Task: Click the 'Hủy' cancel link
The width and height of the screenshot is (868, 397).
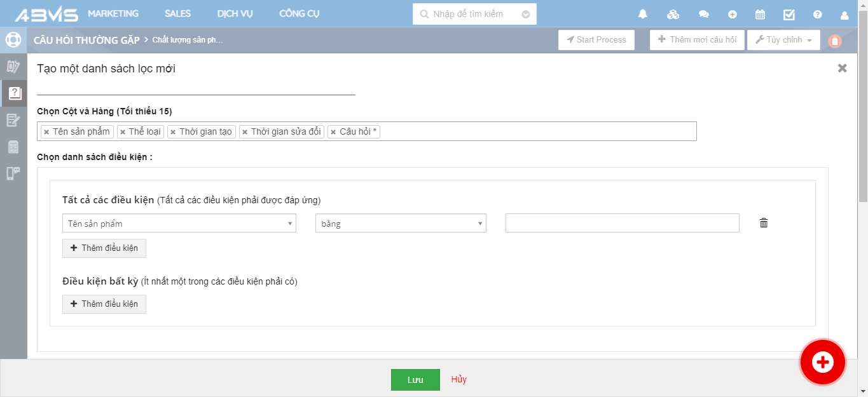Action: point(458,379)
